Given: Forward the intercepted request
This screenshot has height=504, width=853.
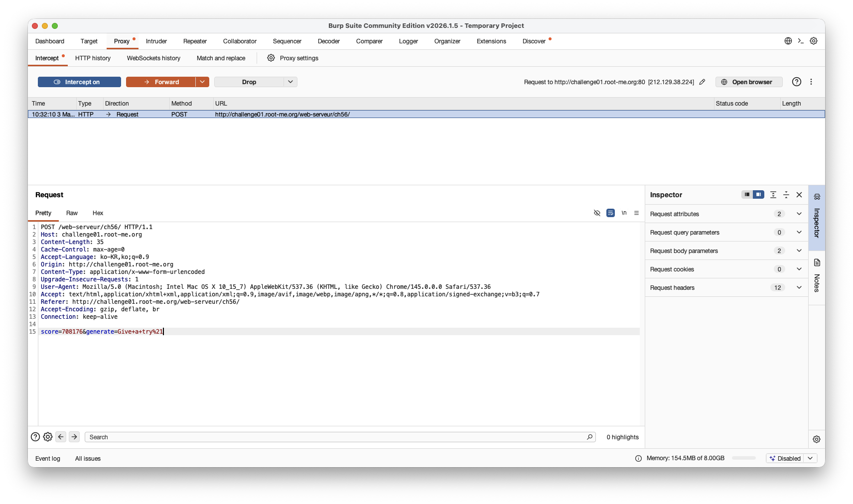Looking at the screenshot, I should [x=160, y=82].
